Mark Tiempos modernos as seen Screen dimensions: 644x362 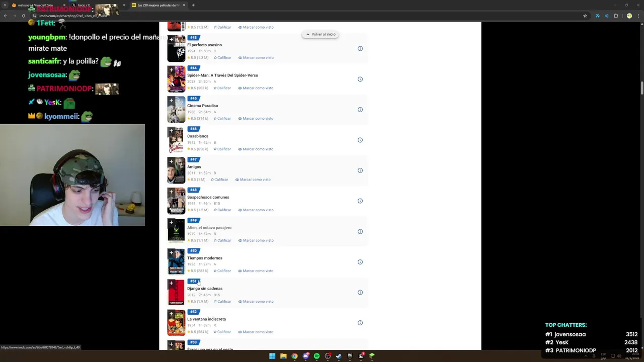(x=256, y=271)
